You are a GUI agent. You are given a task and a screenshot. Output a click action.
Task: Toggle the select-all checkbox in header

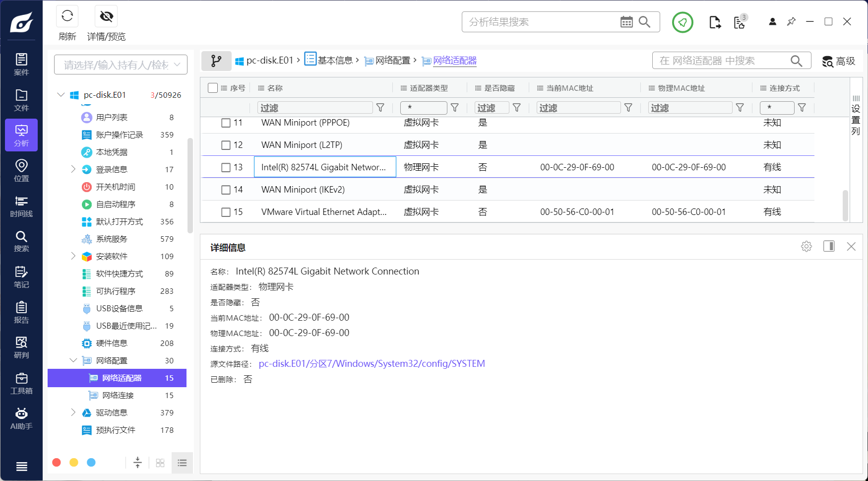coord(213,88)
